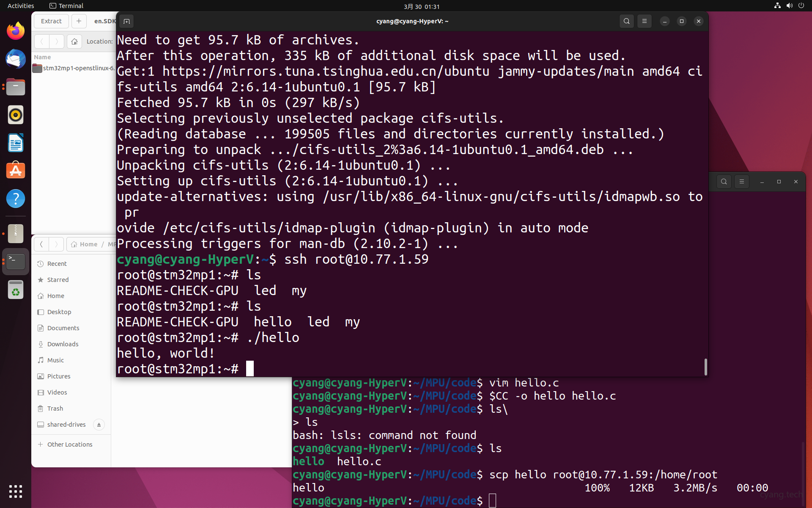The width and height of the screenshot is (812, 508).
Task: Open the Terminal app menu in top bar
Action: pos(66,6)
